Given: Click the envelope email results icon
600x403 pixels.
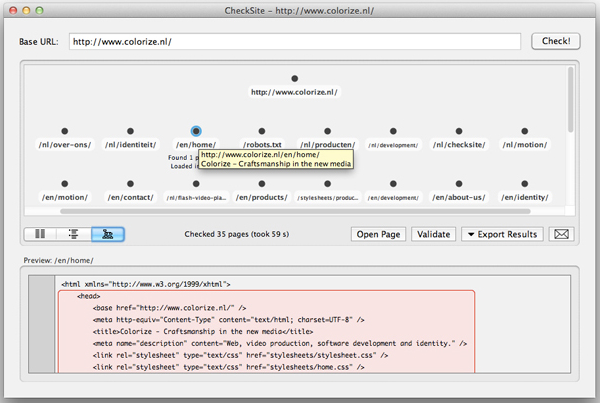Looking at the screenshot, I should [563, 234].
